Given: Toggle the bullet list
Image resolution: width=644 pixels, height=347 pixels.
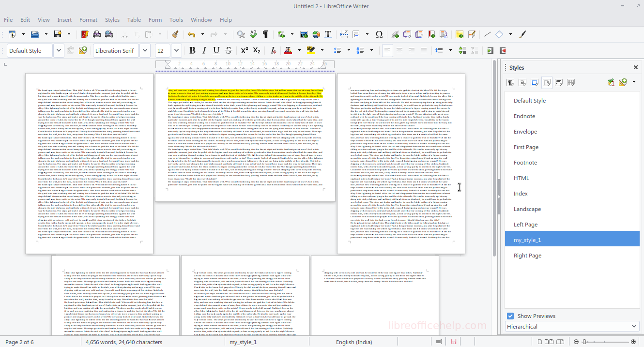Looking at the screenshot, I should pyautogui.click(x=337, y=50).
